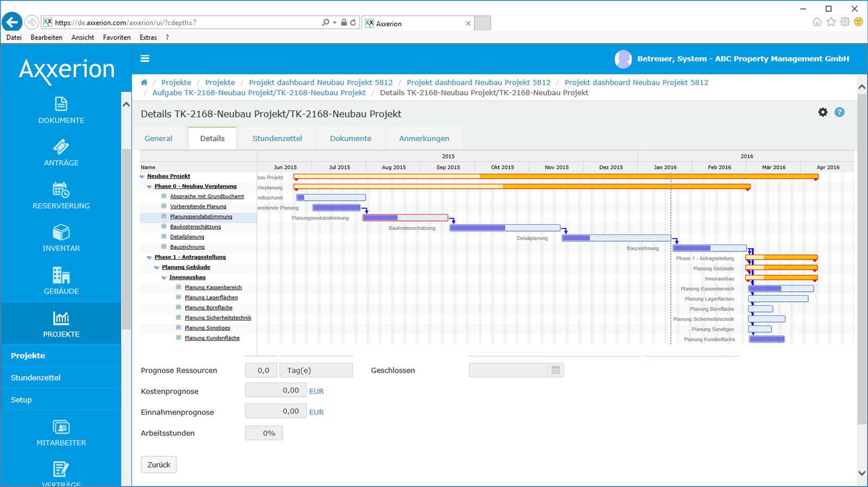Open the Projekte chart icon module
This screenshot has width=868, height=487.
(x=61, y=324)
